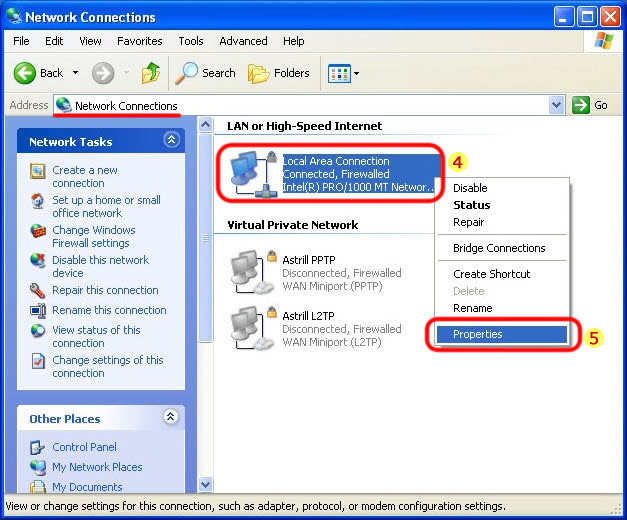Click the left pane scroll-down arrow
Viewport: 627px width, 520px height.
pos(206,485)
